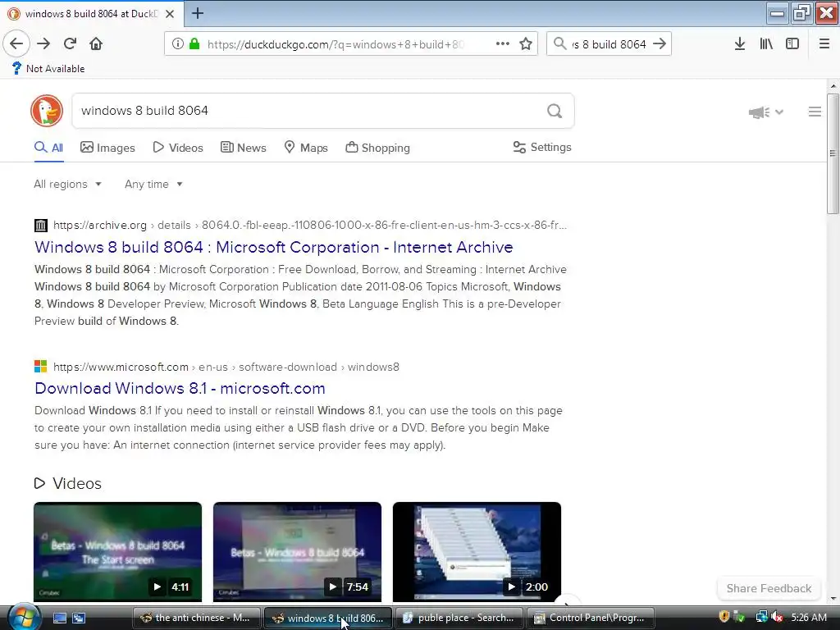Run search with DuckDuckGo magnifier button
This screenshot has height=630, width=840.
tap(555, 111)
